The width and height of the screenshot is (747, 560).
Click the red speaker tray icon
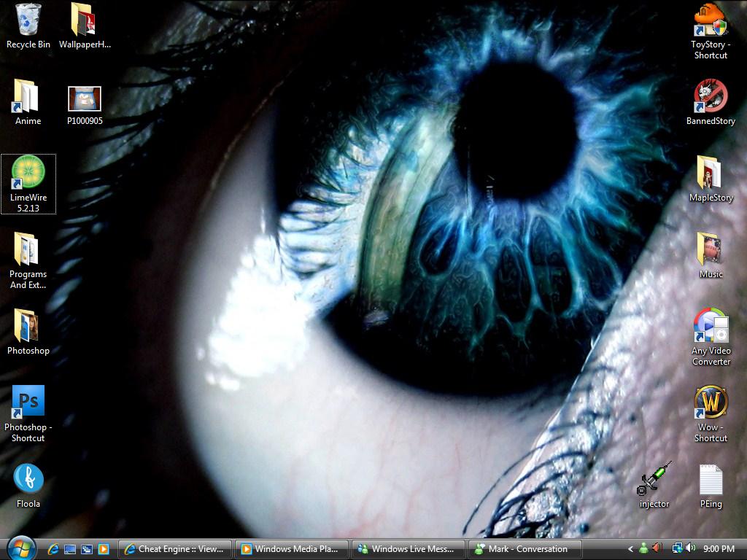tap(657, 548)
